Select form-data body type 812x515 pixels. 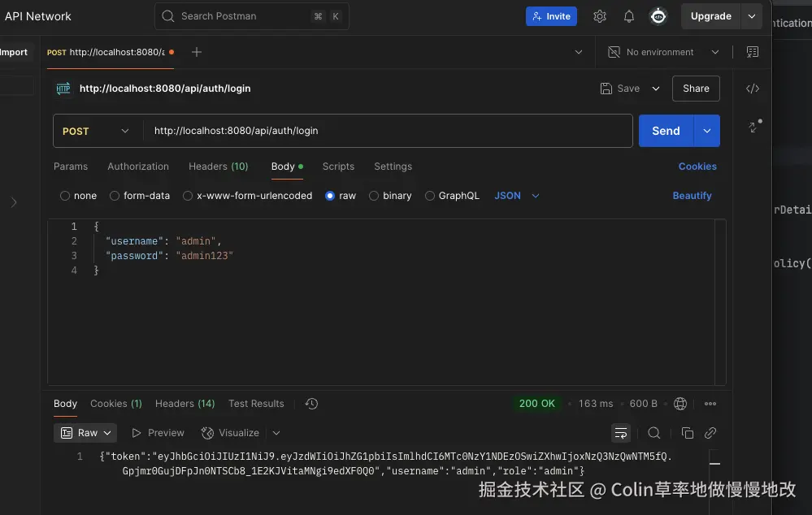[x=115, y=196]
